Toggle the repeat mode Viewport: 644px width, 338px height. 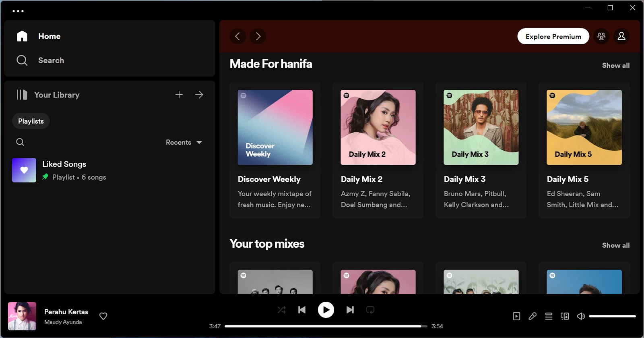click(x=370, y=310)
